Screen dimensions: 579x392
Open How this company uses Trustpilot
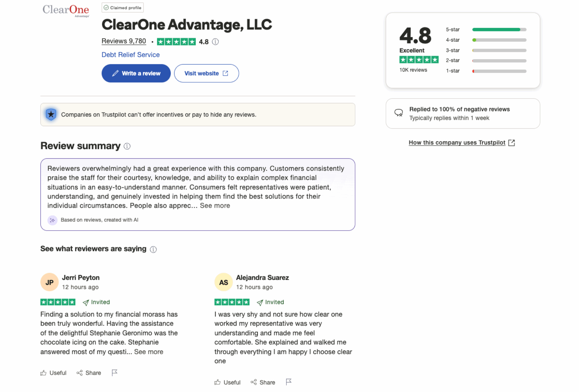point(457,143)
